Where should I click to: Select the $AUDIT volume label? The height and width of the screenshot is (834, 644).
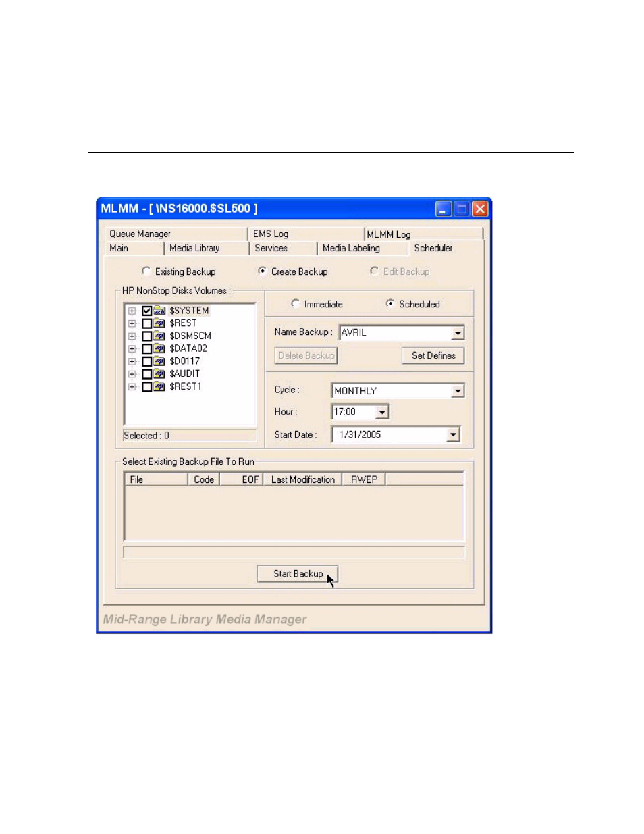pyautogui.click(x=184, y=373)
